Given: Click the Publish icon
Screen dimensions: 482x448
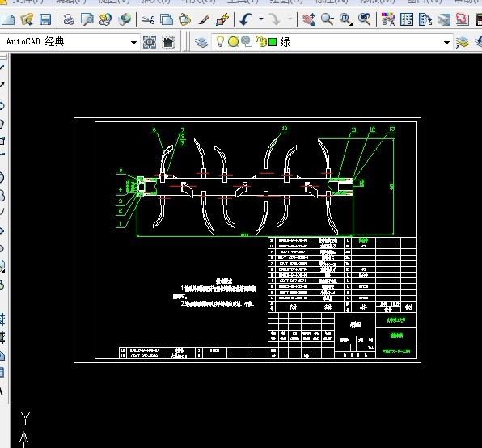Looking at the screenshot, I should [x=106, y=19].
